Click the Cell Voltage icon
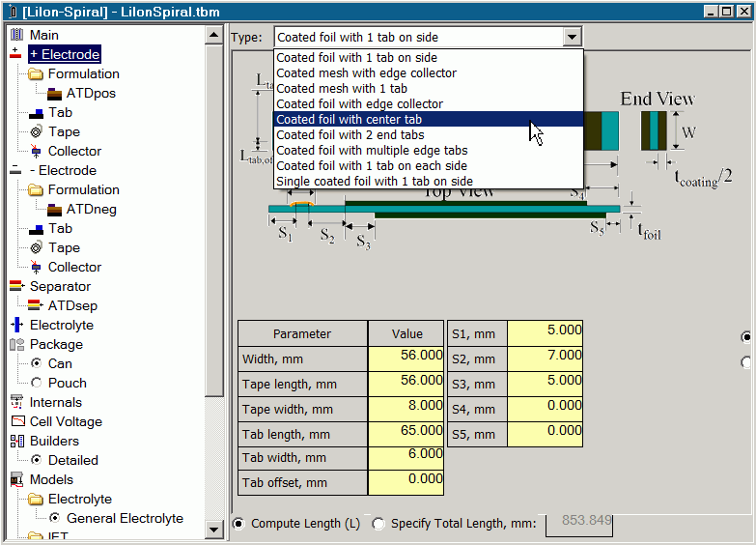The width and height of the screenshot is (756, 545). point(16,421)
